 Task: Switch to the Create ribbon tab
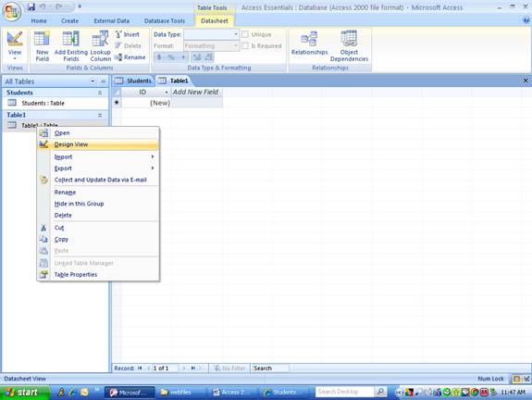coord(70,20)
